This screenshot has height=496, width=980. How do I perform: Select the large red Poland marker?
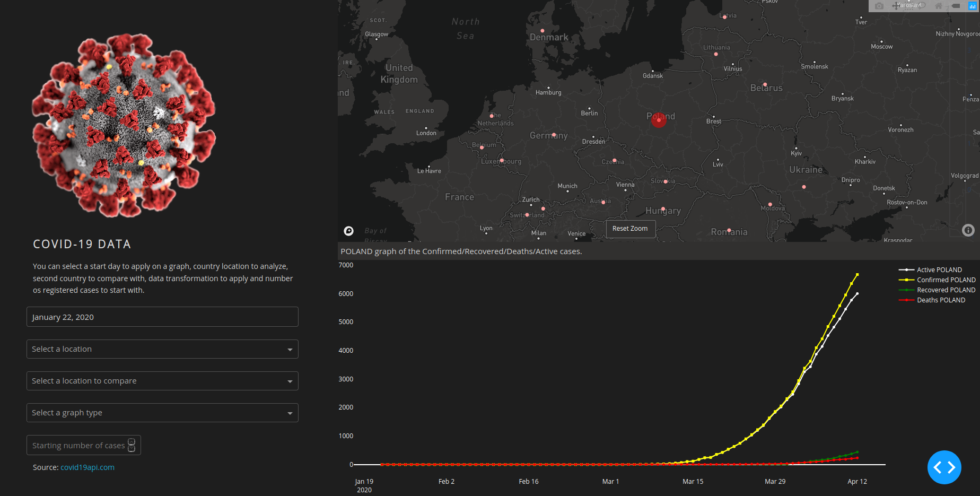click(x=659, y=120)
